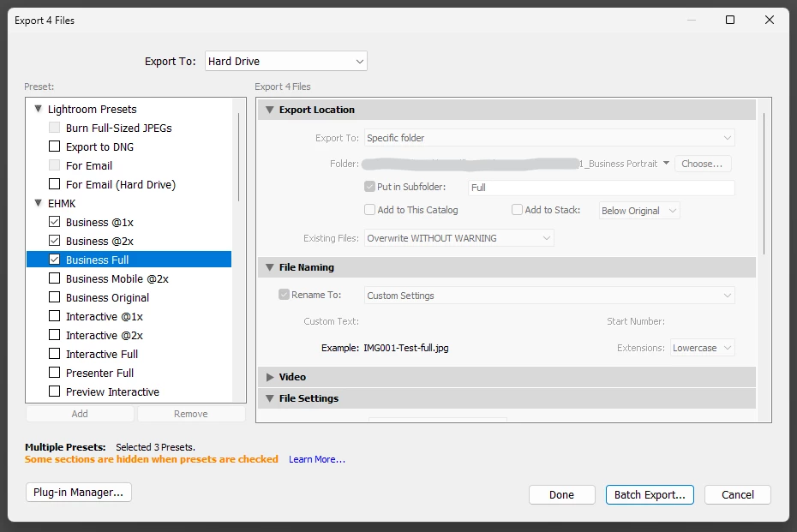This screenshot has height=532, width=797.
Task: Check the Preview Interactive preset checkbox
Action: [x=54, y=391]
